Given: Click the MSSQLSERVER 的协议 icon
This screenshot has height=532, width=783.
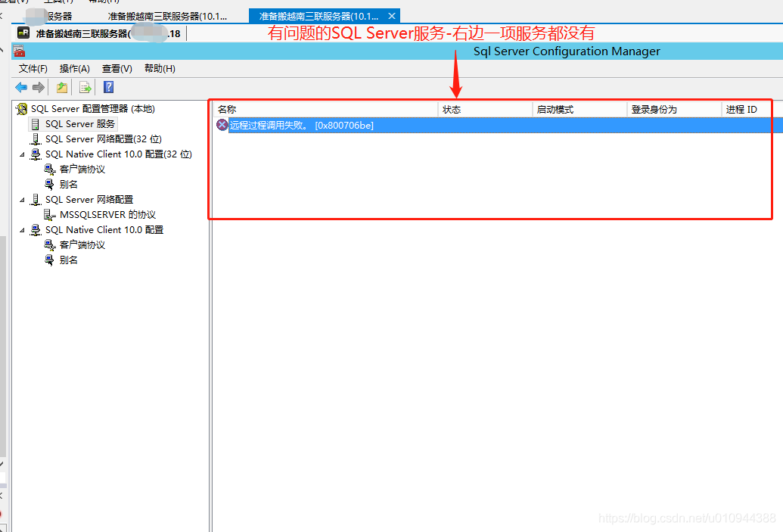Looking at the screenshot, I should (49, 215).
